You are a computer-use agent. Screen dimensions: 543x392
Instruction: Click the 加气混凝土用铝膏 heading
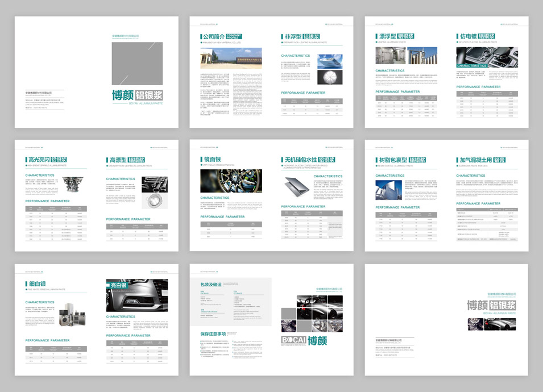pyautogui.click(x=482, y=160)
